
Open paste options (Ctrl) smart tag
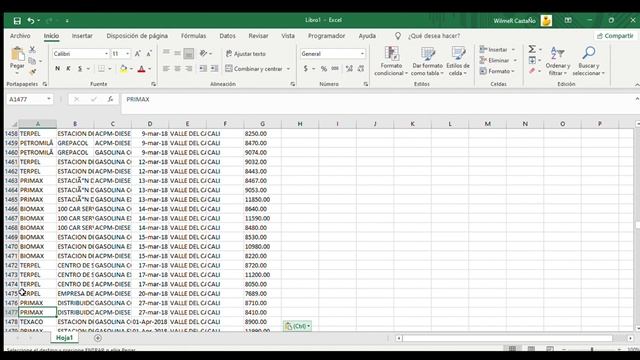click(298, 326)
